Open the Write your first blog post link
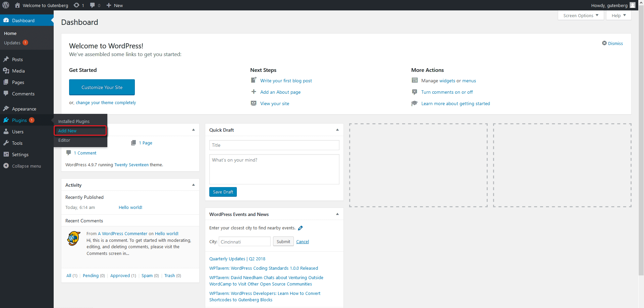This screenshot has height=308, width=644. tap(286, 81)
